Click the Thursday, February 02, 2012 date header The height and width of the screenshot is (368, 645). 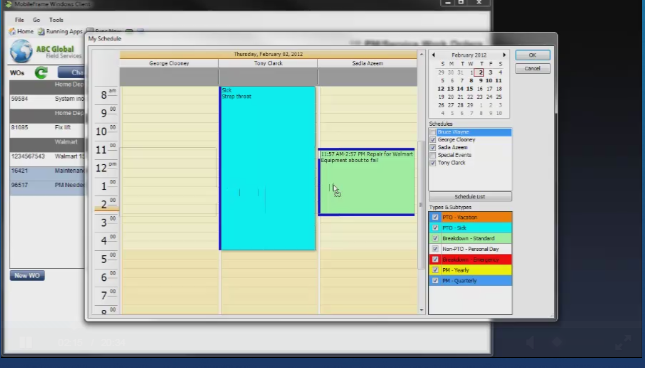(x=268, y=54)
